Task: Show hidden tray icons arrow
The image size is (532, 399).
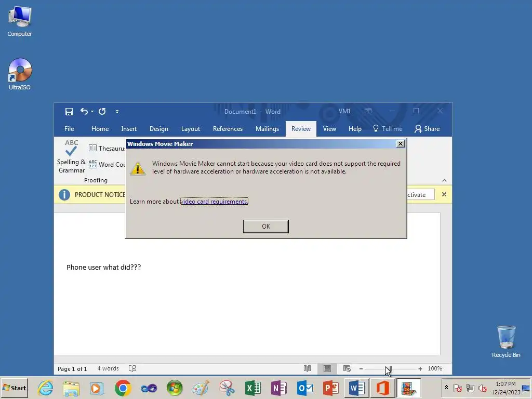Action: (446, 388)
